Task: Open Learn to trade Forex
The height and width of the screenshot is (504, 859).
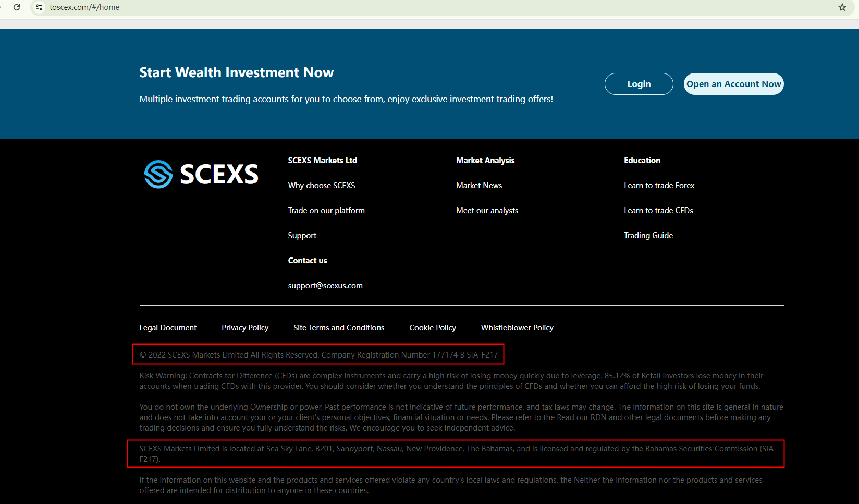Action: [659, 186]
